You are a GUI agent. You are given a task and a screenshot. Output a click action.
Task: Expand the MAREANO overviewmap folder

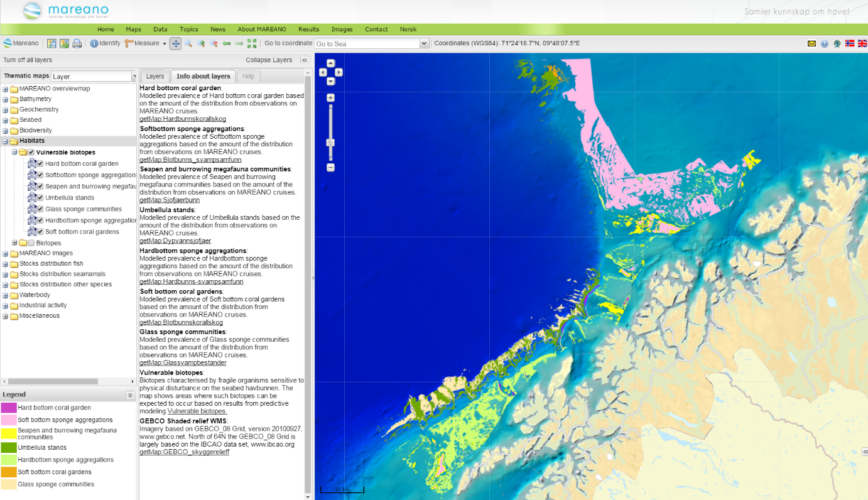[6, 89]
